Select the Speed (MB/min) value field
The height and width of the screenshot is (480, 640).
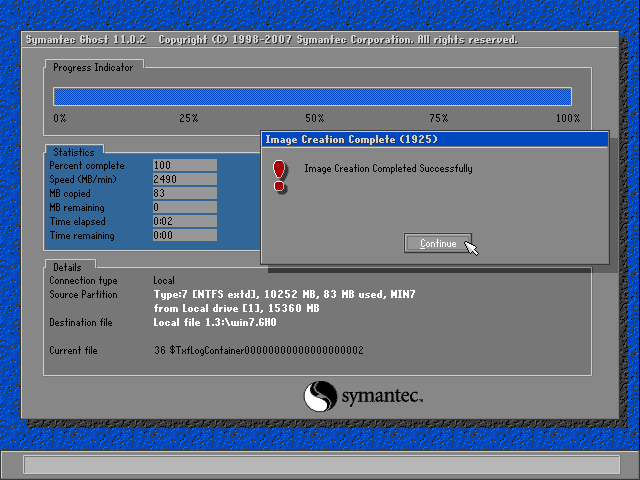coord(184,179)
